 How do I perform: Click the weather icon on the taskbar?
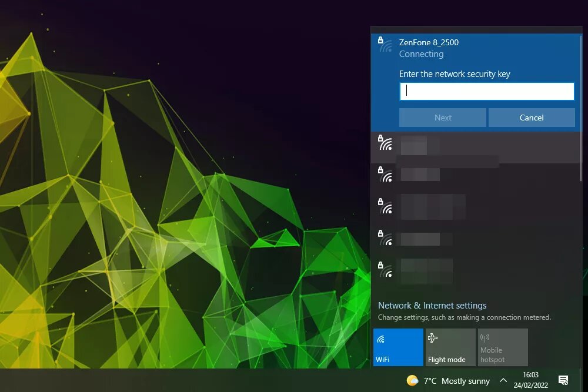[414, 381]
